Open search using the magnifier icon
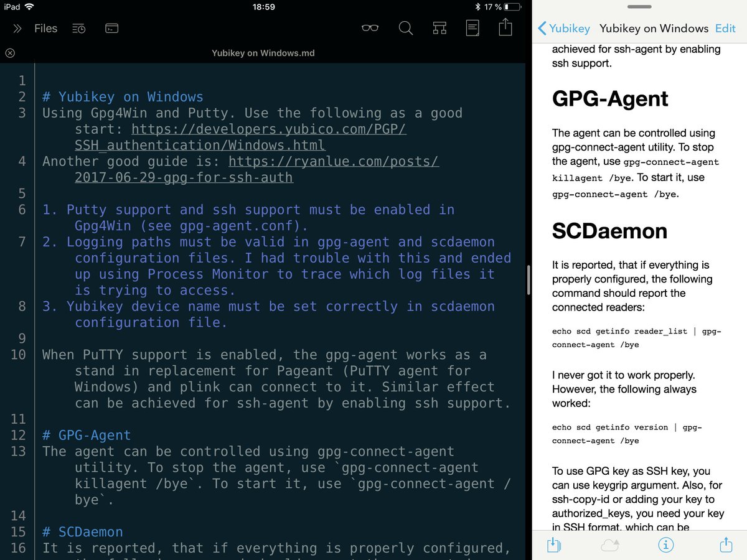 click(x=405, y=27)
